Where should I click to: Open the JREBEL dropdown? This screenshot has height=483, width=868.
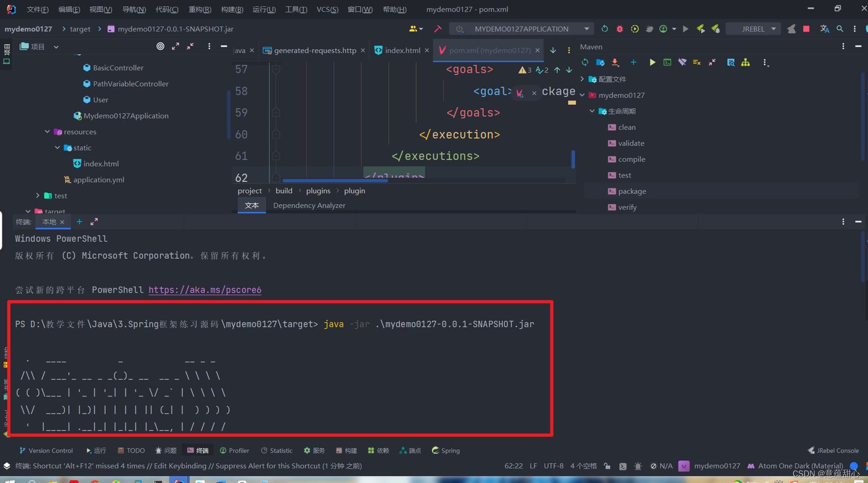click(x=753, y=29)
